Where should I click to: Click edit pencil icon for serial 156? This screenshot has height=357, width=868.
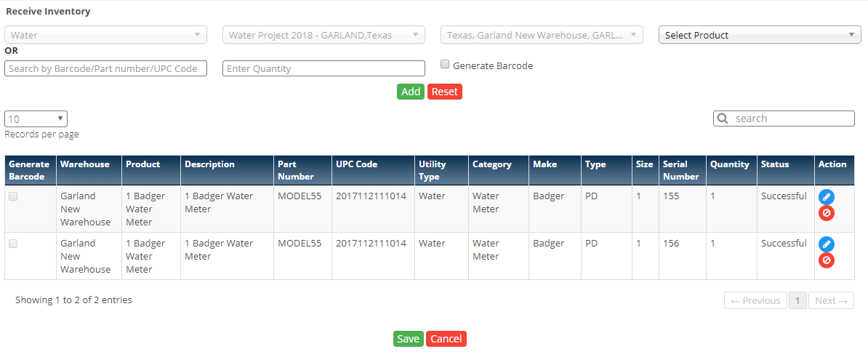[x=826, y=244]
